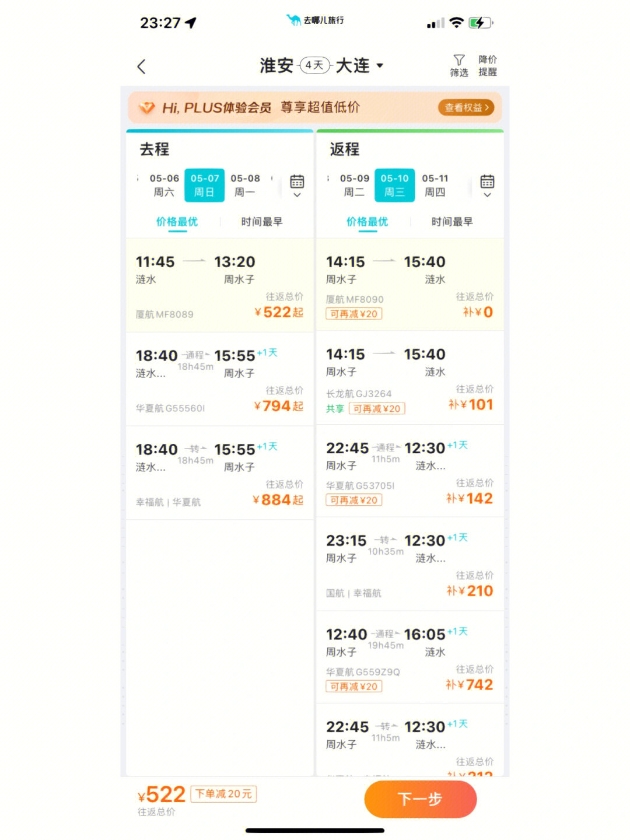Open the 筛选 filter funnel icon
The image size is (630, 840).
point(459,60)
